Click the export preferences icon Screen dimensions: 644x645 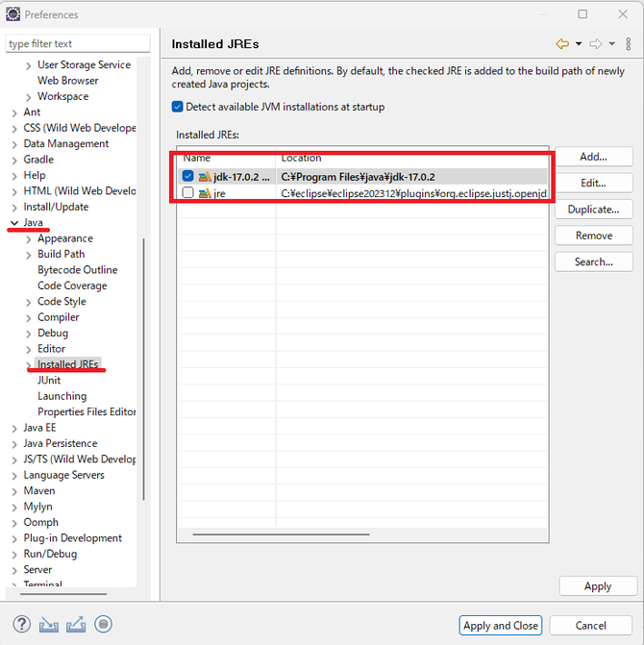click(x=76, y=625)
